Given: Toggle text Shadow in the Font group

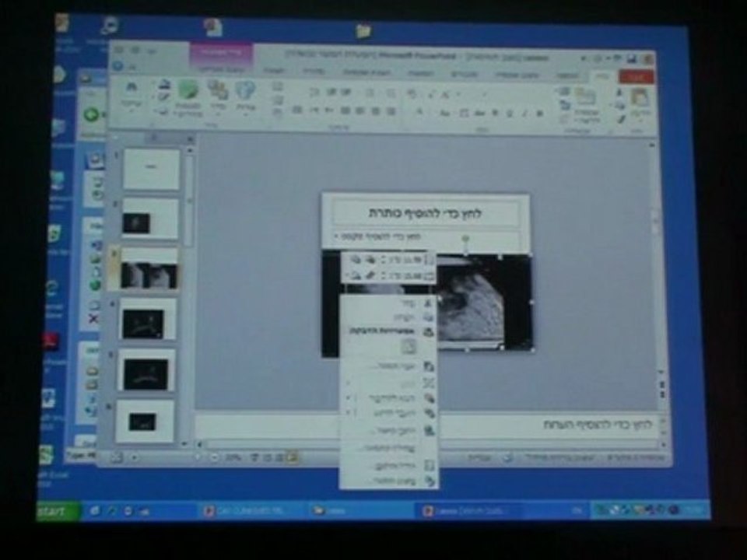Looking at the screenshot, I should (x=495, y=114).
